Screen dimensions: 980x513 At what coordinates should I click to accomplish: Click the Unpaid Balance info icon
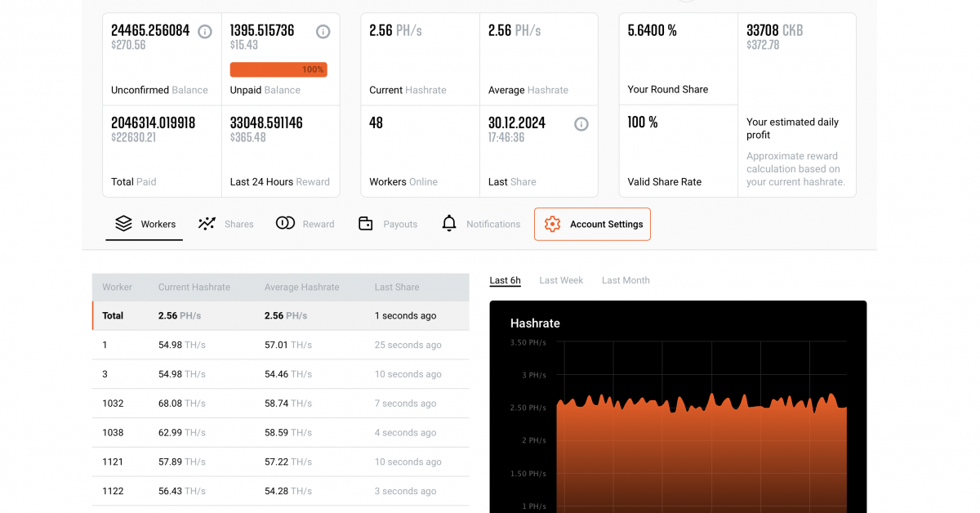(x=323, y=32)
